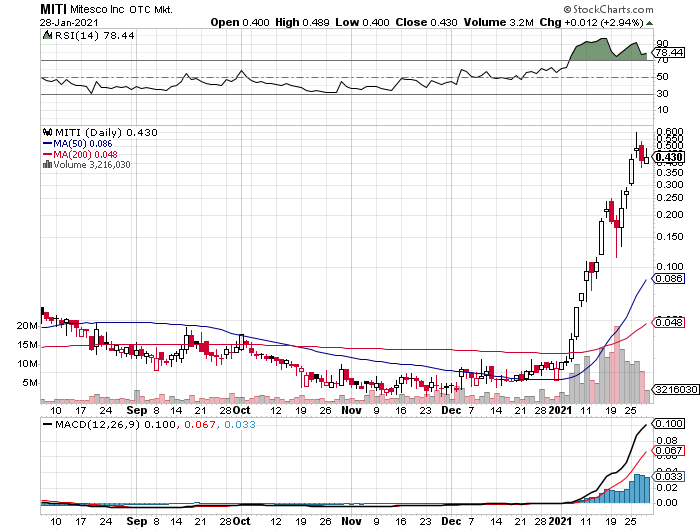
Task: Click the boxed 0.100 MACD line marker
Action: 669,423
